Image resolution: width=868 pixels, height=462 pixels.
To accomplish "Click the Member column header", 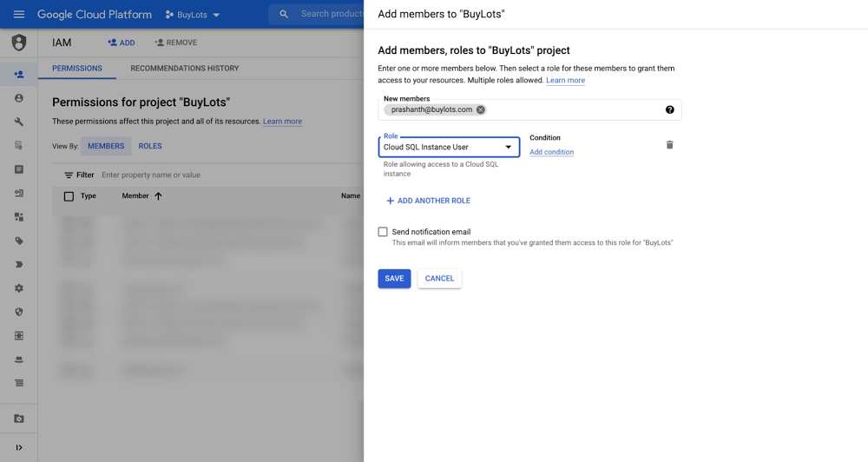I will pyautogui.click(x=135, y=196).
